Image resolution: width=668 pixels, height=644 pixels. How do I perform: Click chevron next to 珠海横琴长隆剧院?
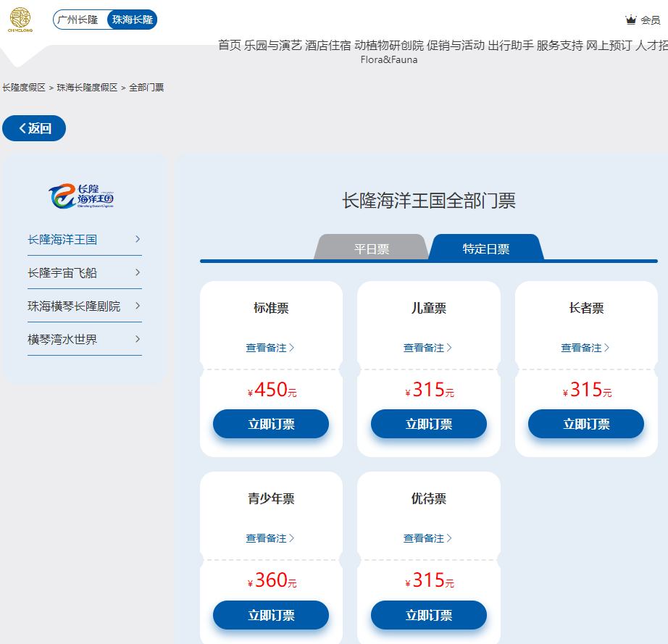click(x=138, y=306)
